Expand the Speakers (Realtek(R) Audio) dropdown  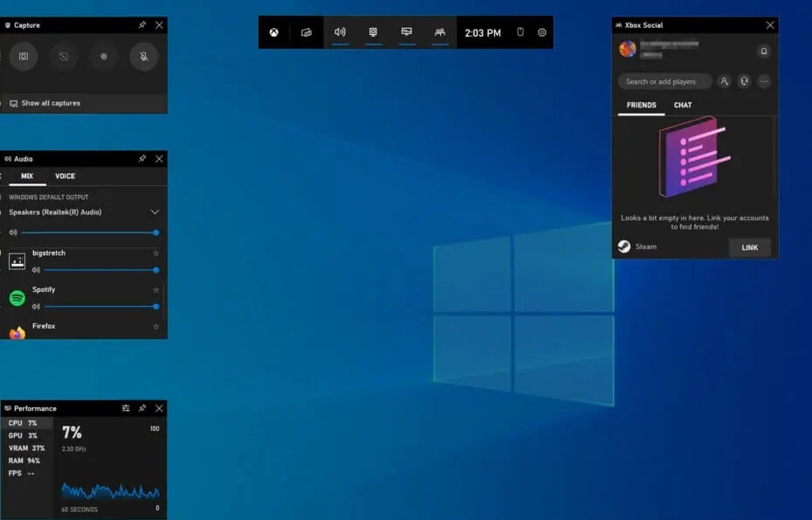pos(155,212)
